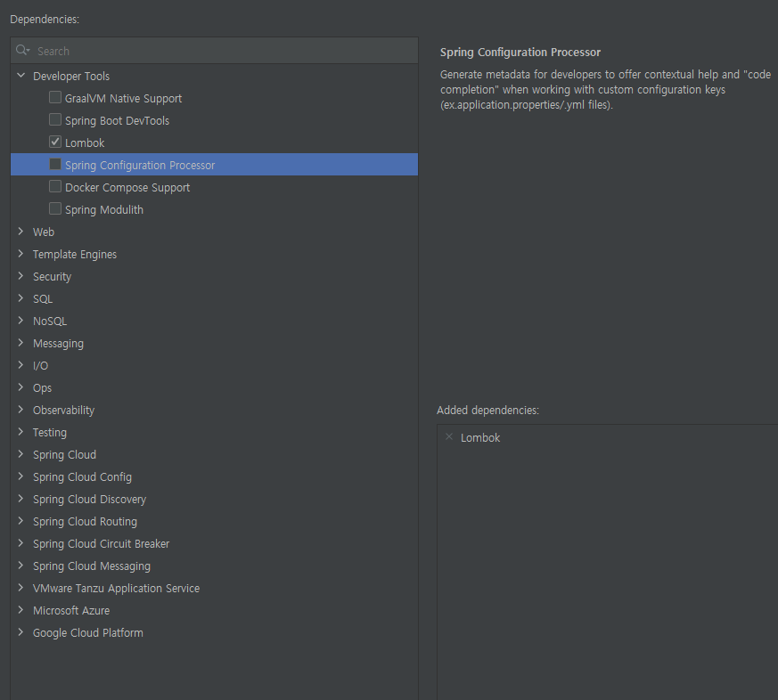Enable Docker Compose Support checkbox
The image size is (778, 700).
pos(55,186)
